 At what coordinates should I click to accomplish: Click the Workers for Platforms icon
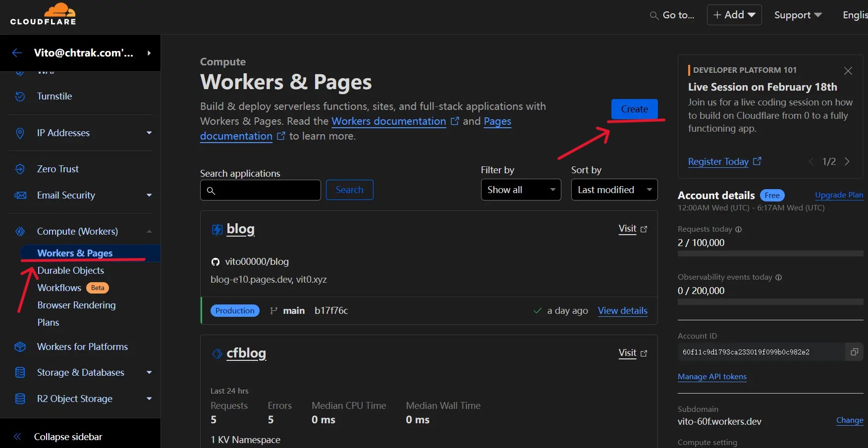tap(20, 347)
